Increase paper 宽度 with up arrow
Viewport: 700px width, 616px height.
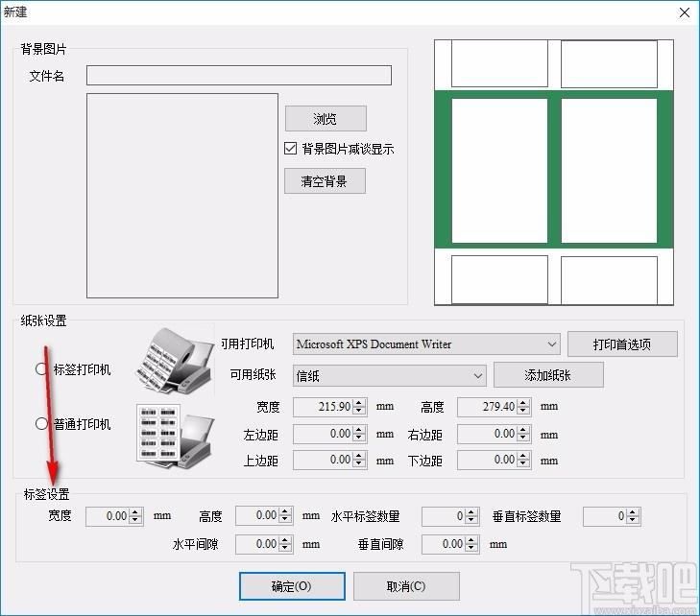click(359, 402)
